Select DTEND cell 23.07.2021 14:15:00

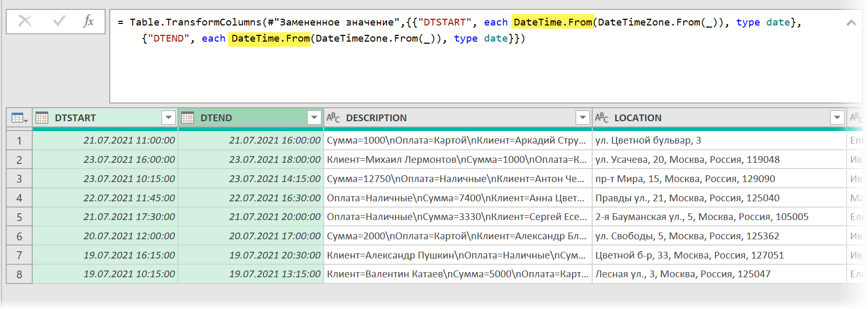[251, 178]
